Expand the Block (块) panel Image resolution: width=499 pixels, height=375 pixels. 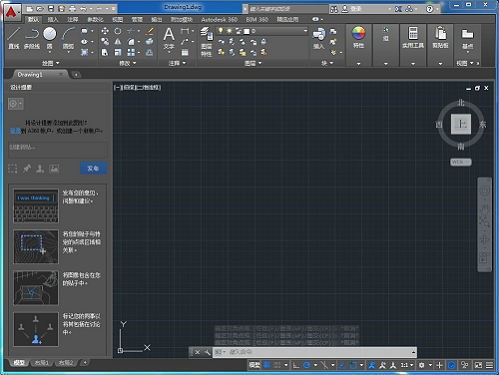click(x=327, y=63)
